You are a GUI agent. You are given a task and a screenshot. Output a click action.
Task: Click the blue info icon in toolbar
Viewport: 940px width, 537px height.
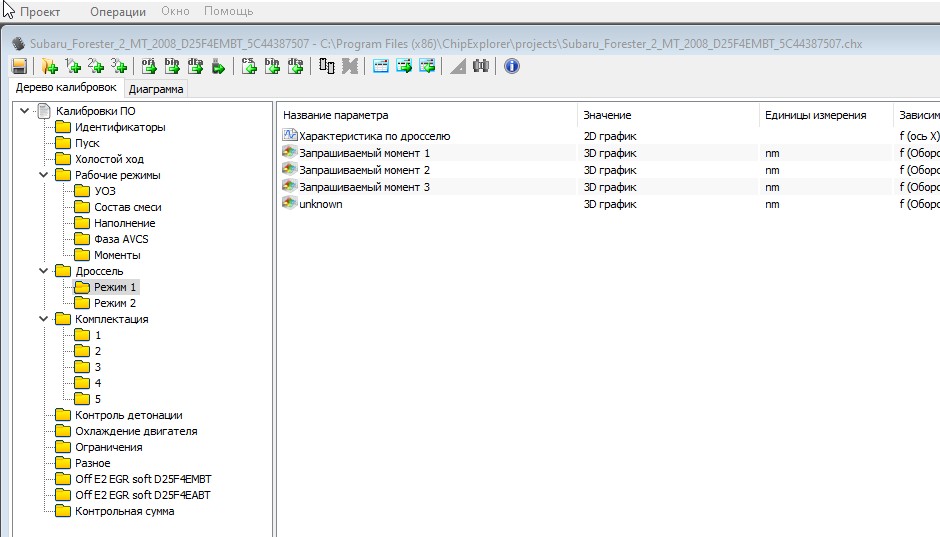pyautogui.click(x=512, y=66)
